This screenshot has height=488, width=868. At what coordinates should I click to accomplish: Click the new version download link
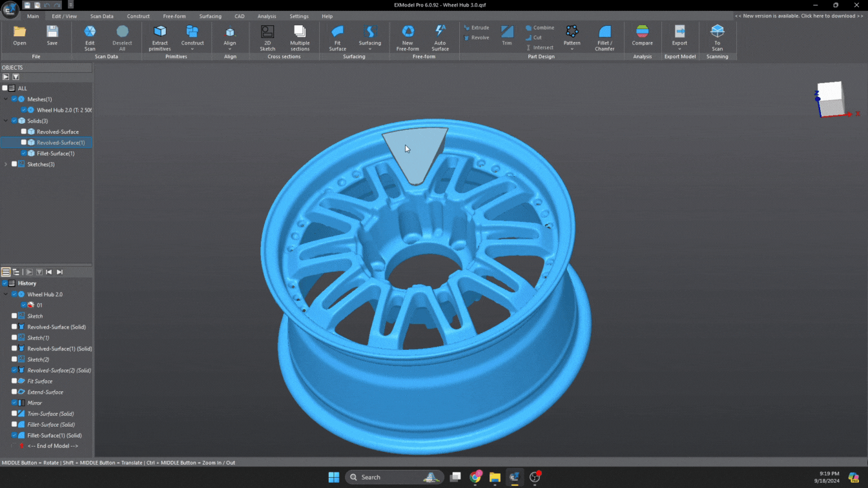798,16
